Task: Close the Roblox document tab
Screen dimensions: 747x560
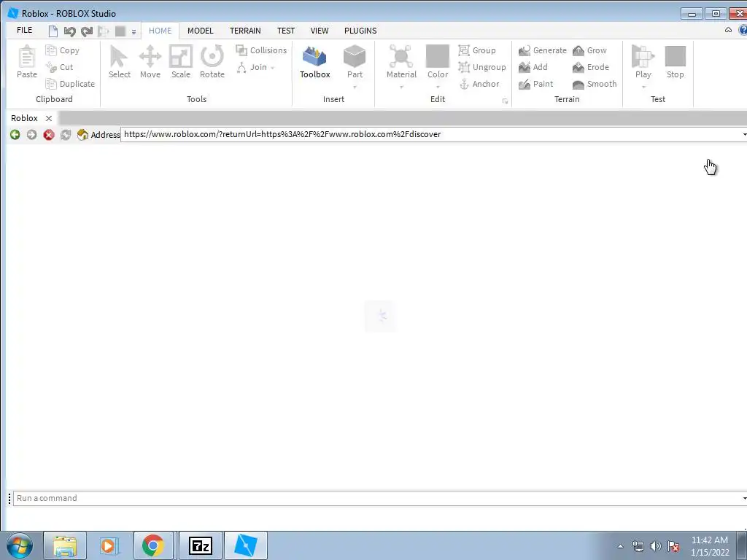Action: pyautogui.click(x=49, y=118)
